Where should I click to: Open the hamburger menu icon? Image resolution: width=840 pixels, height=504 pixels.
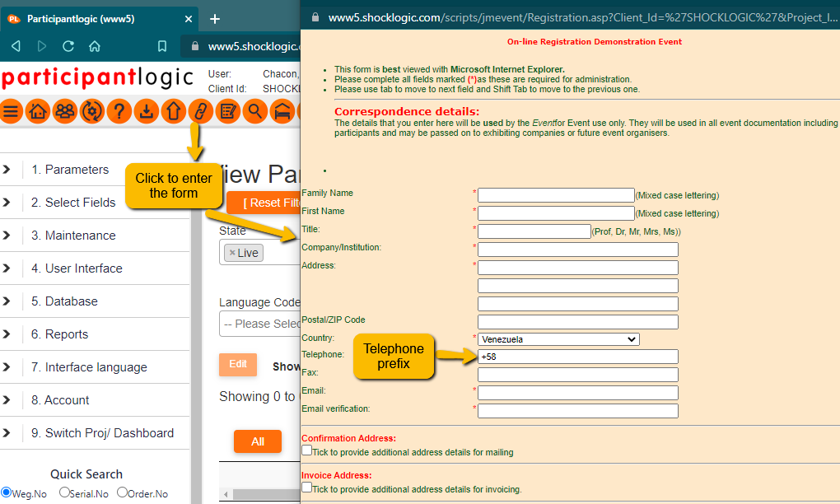12,111
